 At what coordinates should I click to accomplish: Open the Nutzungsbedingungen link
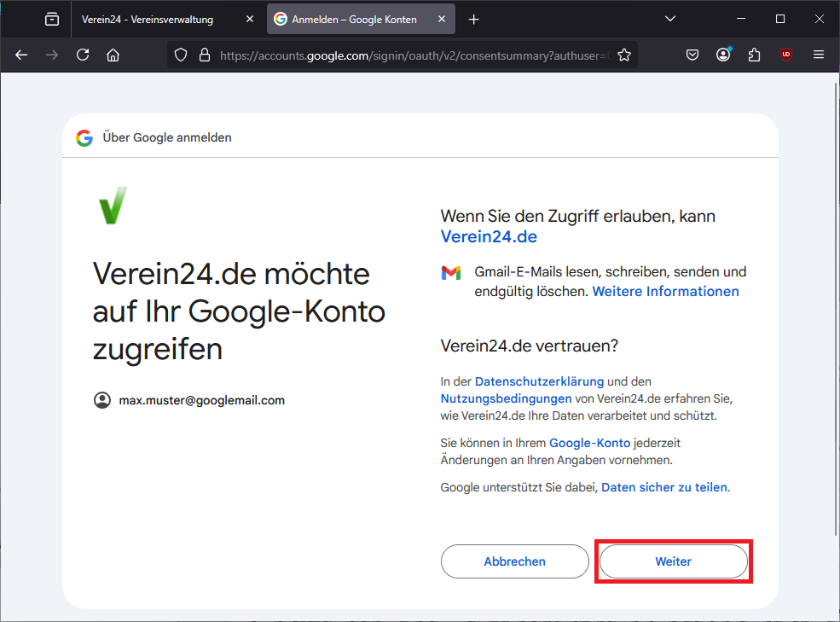pyautogui.click(x=506, y=398)
